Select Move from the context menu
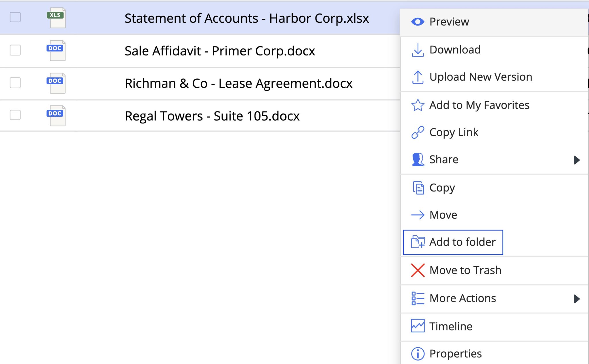This screenshot has height=364, width=589. point(443,215)
